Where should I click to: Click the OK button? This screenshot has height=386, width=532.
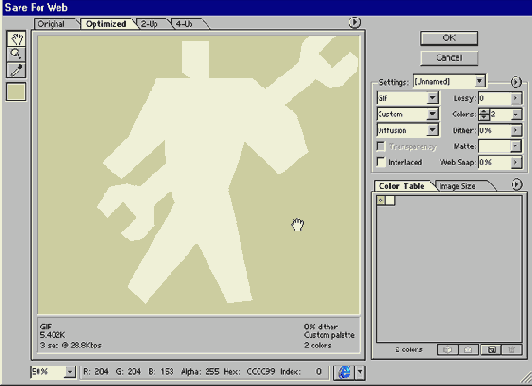click(x=449, y=38)
